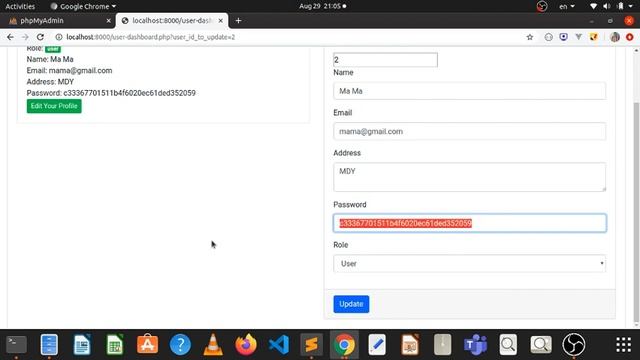Open the Help icon in the dock

180,345
